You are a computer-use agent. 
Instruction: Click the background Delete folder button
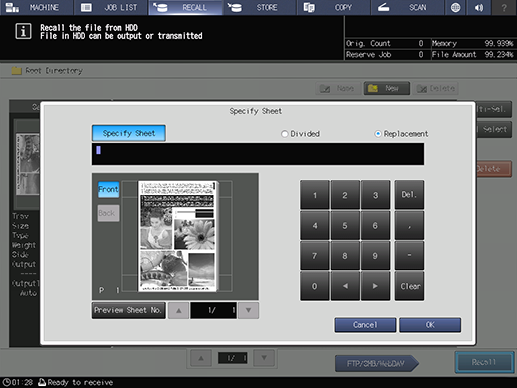coord(436,88)
